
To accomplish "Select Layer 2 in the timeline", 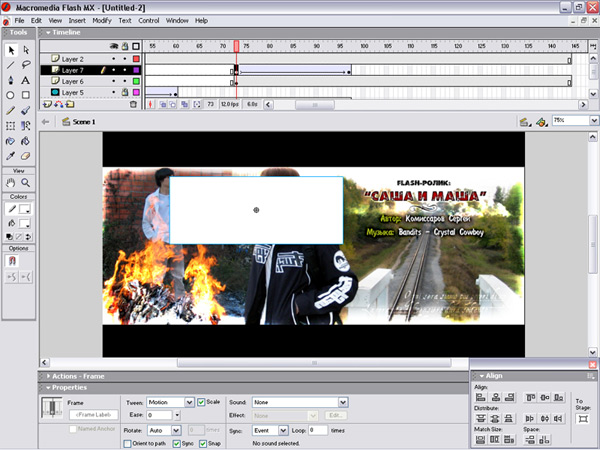I will tap(72, 59).
